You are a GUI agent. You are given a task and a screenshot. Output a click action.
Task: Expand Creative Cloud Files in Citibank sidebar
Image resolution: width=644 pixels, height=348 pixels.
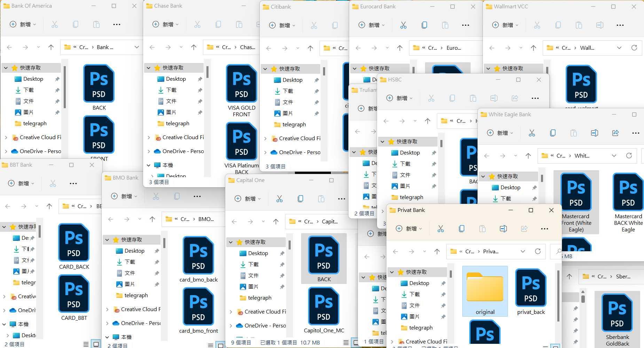point(265,139)
